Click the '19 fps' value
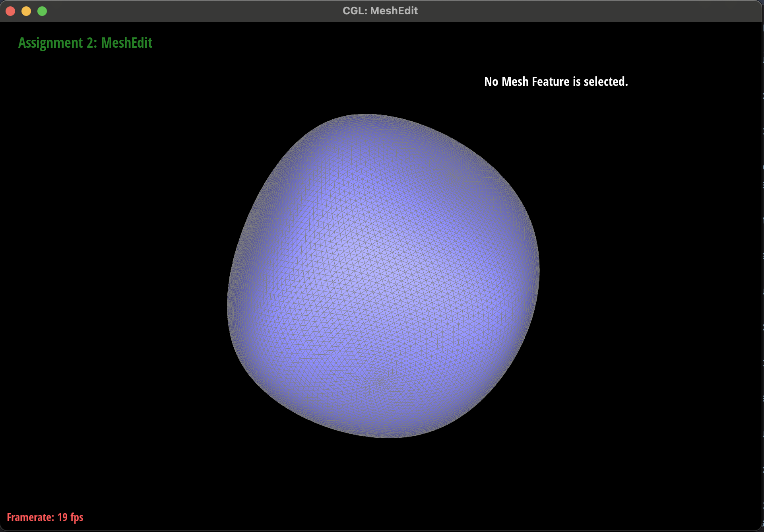This screenshot has width=764, height=532. (70, 517)
